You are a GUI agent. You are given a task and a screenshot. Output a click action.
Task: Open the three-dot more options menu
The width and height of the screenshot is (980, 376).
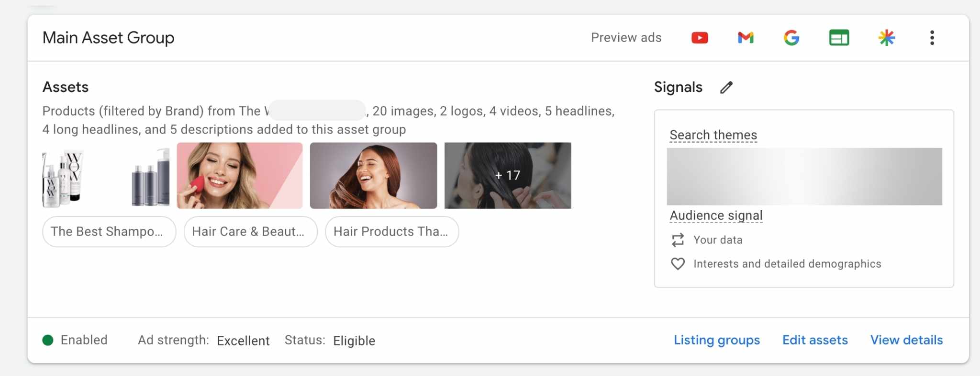click(x=932, y=38)
